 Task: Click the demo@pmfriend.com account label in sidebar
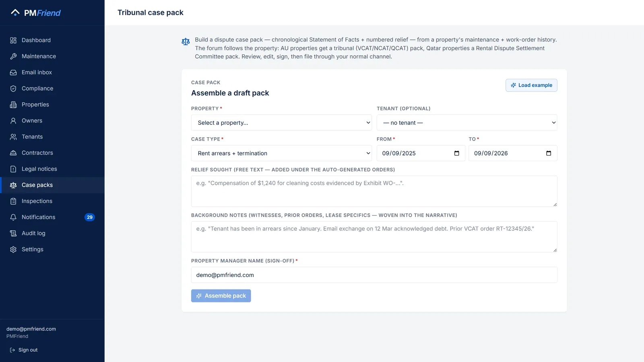pos(31,329)
